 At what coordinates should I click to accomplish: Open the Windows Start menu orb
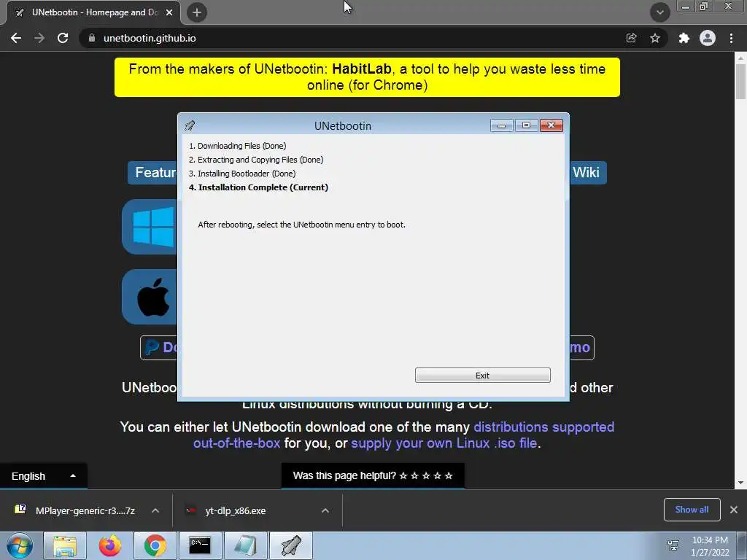20,545
